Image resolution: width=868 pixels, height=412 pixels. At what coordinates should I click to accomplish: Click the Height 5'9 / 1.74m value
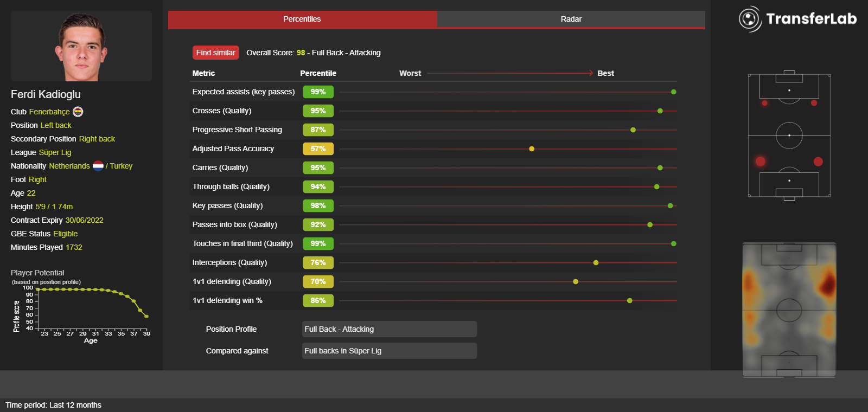(54, 207)
